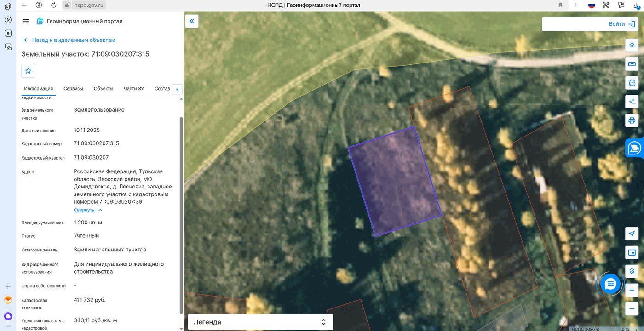Zoom in with the plus button
The image size is (644, 331).
click(632, 290)
